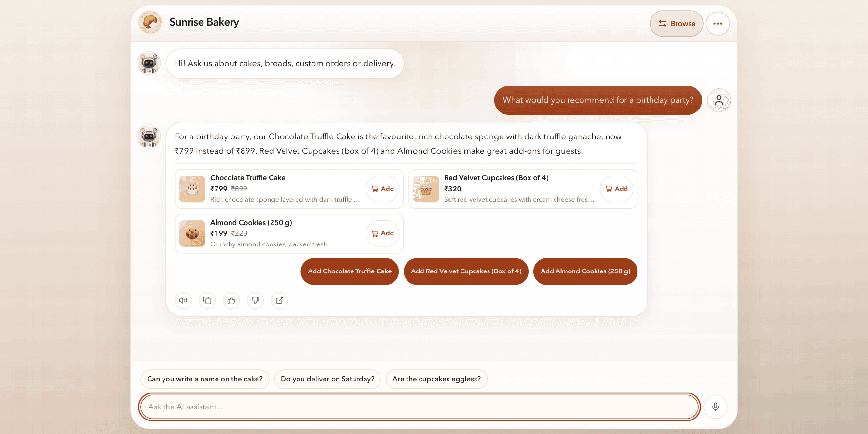
Task: Give the reply a thumbs up
Action: pyautogui.click(x=231, y=300)
